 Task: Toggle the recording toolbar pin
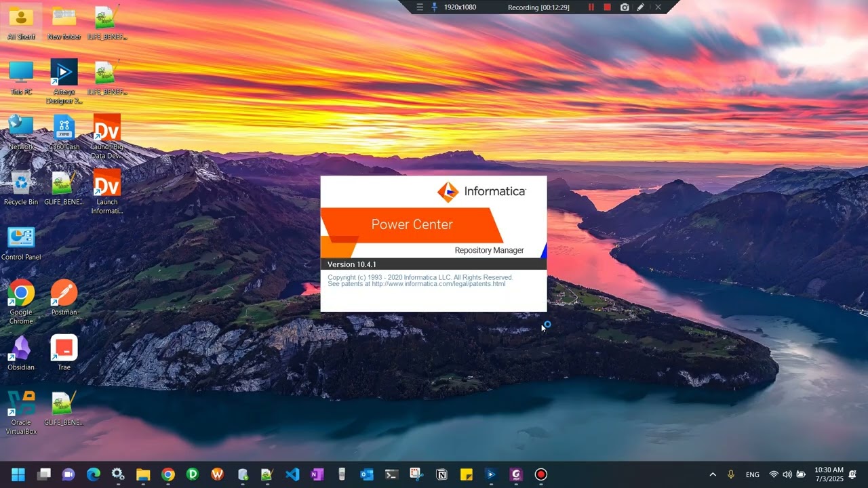click(x=435, y=7)
